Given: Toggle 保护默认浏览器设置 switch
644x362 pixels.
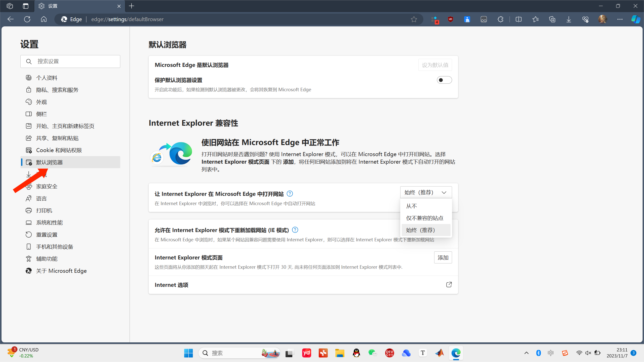Looking at the screenshot, I should click(x=444, y=80).
